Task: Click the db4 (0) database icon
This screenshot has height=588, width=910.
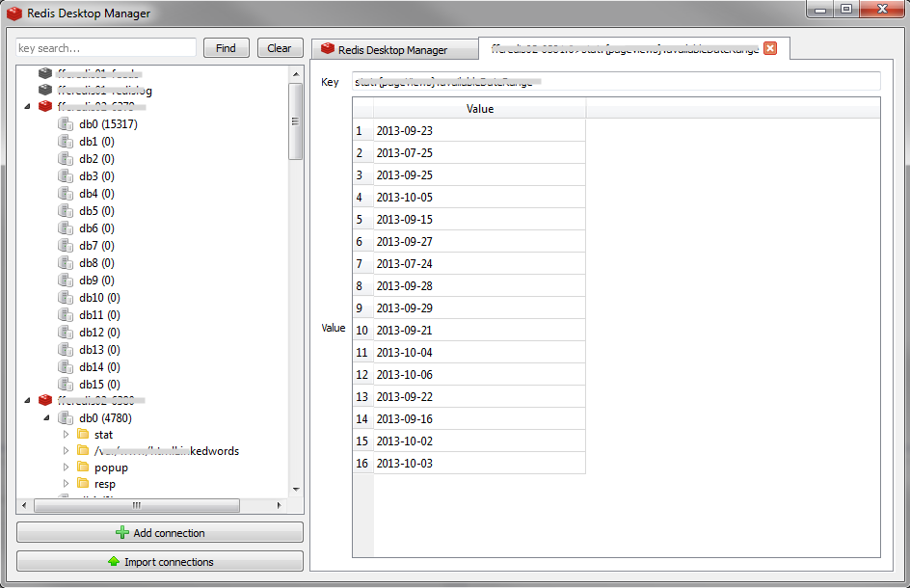Action: (66, 194)
